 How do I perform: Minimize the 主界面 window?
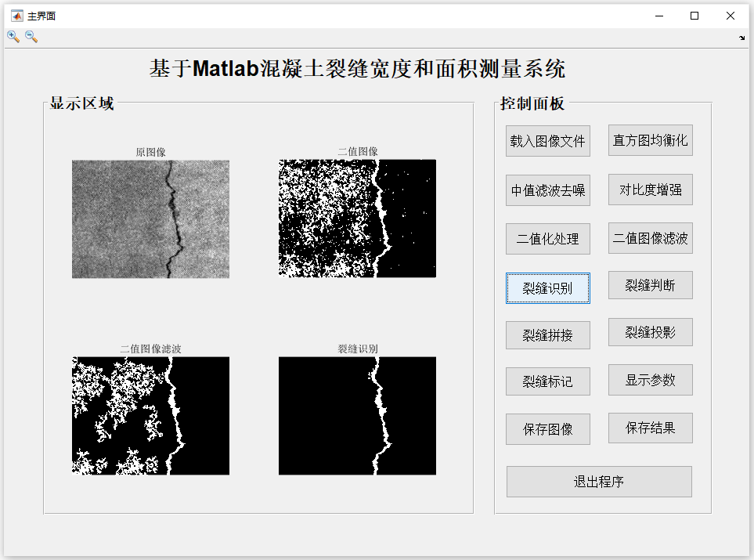[x=659, y=16]
